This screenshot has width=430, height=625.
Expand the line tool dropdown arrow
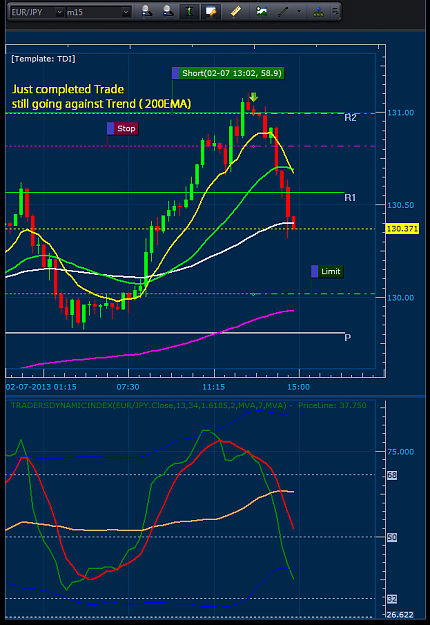point(299,12)
